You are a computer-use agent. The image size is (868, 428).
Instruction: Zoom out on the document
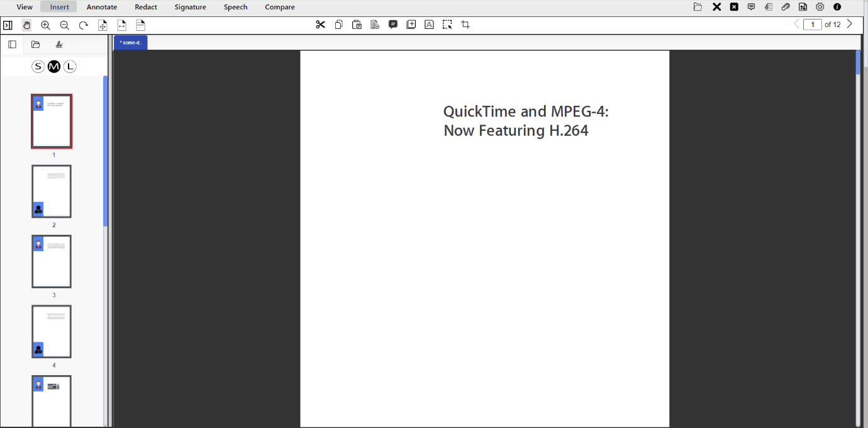tap(64, 25)
